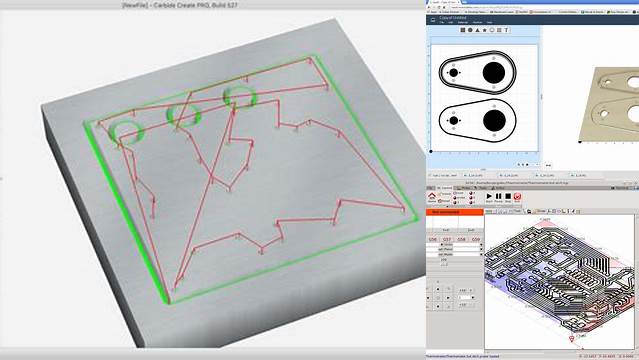Select the G59 work coordinate button
This screenshot has height=360, width=639.
click(x=476, y=239)
